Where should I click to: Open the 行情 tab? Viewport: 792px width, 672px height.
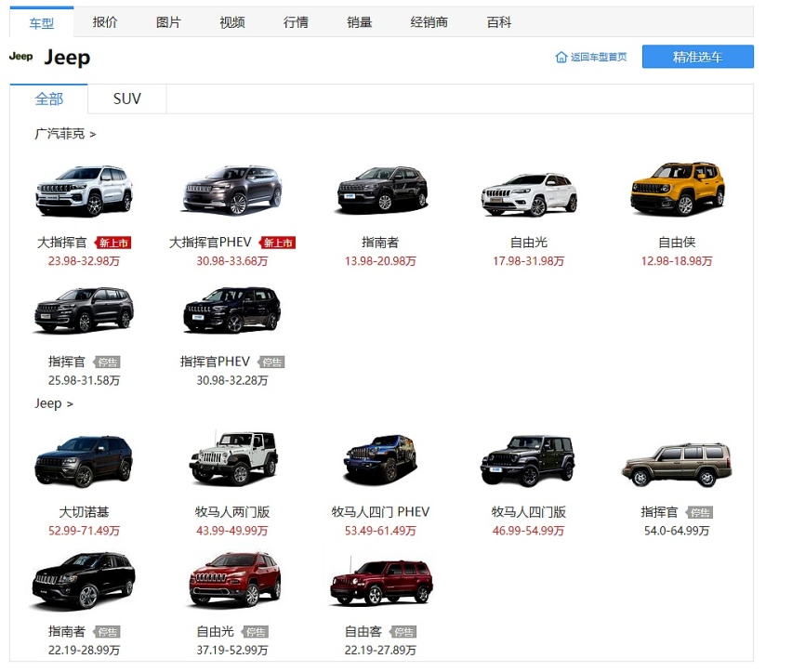coord(296,22)
